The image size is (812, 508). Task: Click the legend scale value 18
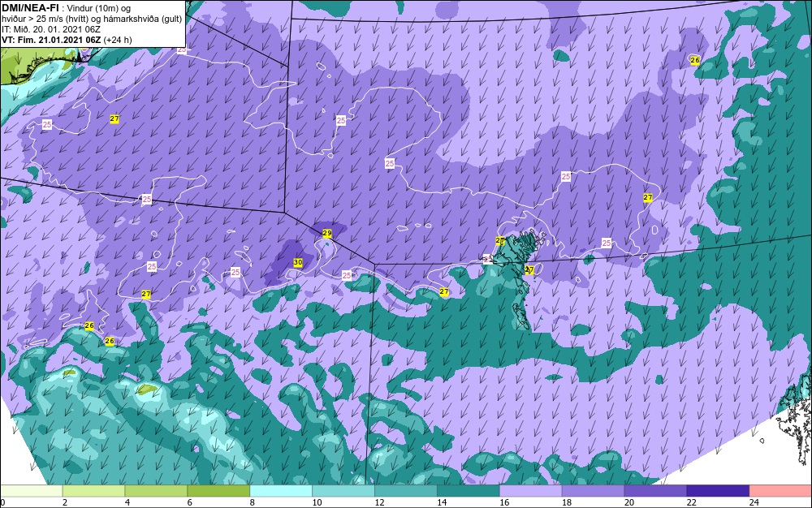[x=567, y=502]
